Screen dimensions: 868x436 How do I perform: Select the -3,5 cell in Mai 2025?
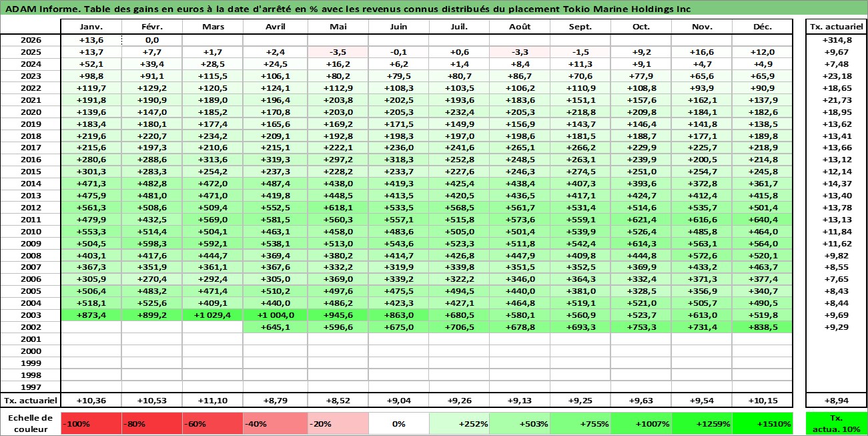coord(338,52)
